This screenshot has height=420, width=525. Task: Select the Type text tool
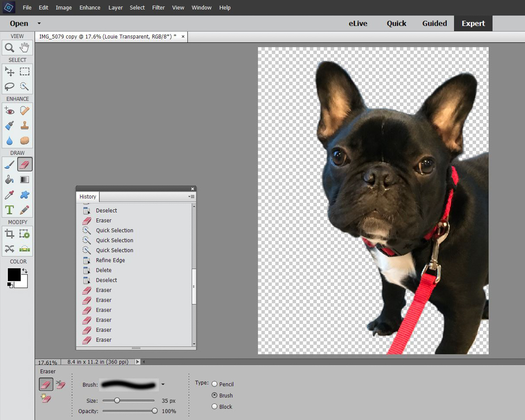tap(10, 210)
